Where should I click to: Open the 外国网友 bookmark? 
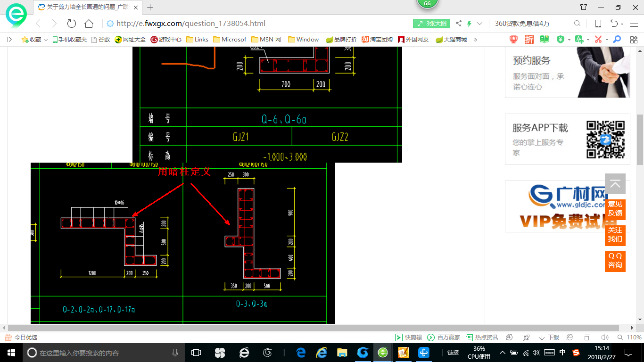pyautogui.click(x=413, y=40)
